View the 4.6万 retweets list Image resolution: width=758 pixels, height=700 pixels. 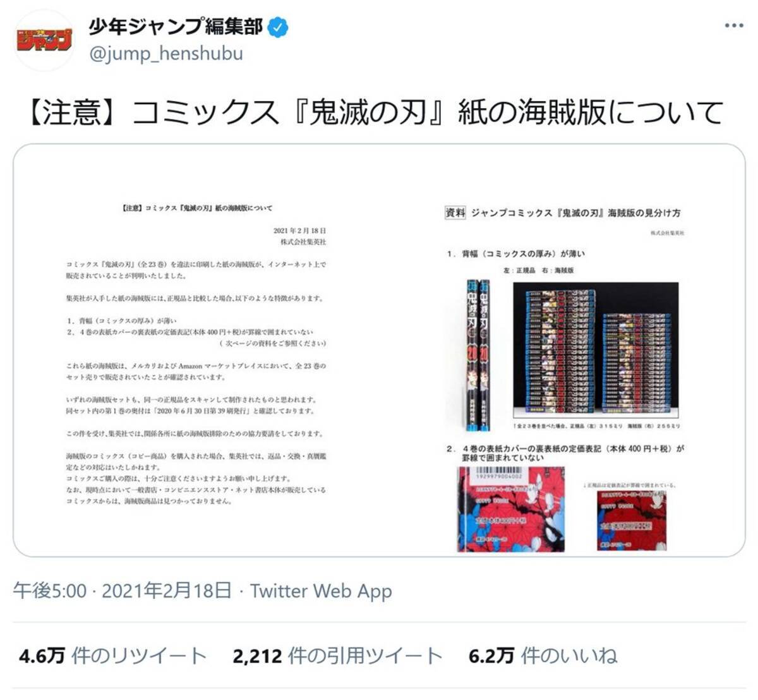(x=112, y=656)
